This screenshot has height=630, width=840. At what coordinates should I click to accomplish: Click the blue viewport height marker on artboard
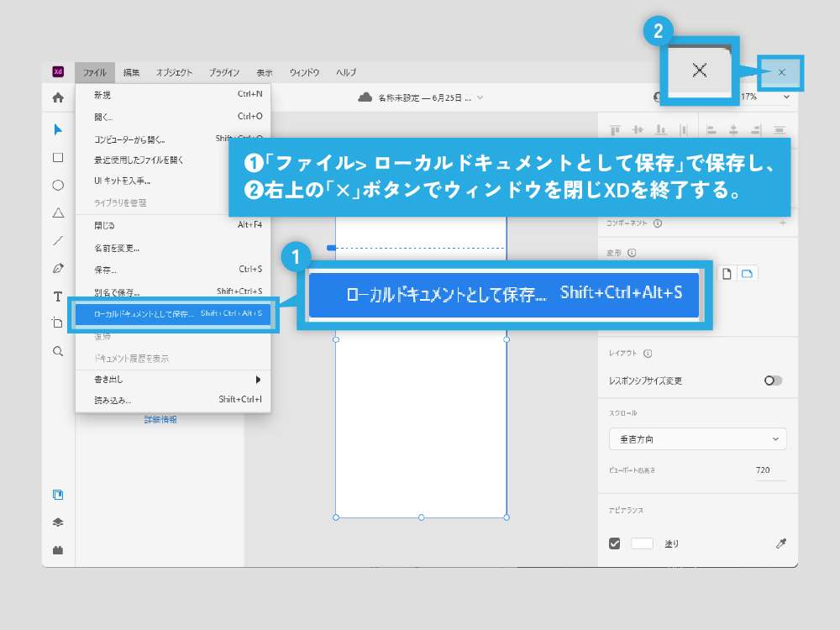[x=332, y=248]
